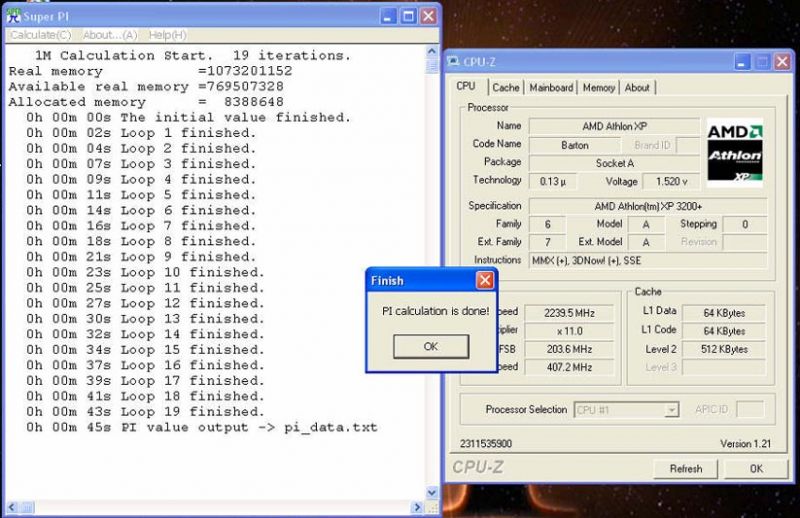Click the OK button in CPU-Z
Screen dimensions: 800x518
[x=756, y=468]
